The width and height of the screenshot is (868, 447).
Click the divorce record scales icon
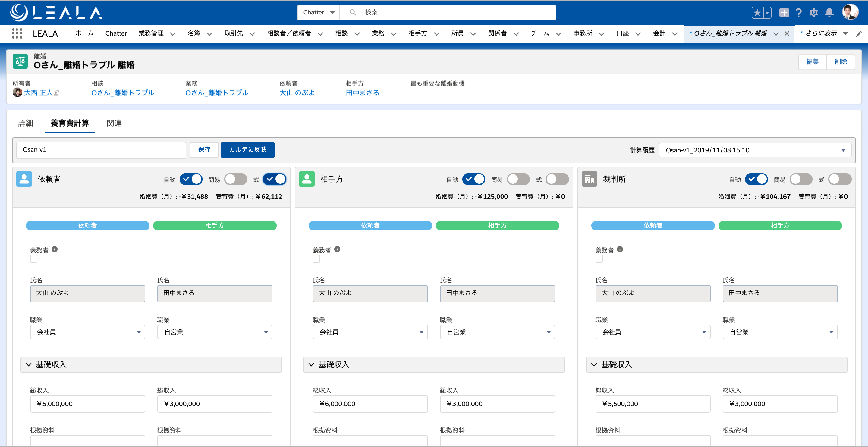20,61
